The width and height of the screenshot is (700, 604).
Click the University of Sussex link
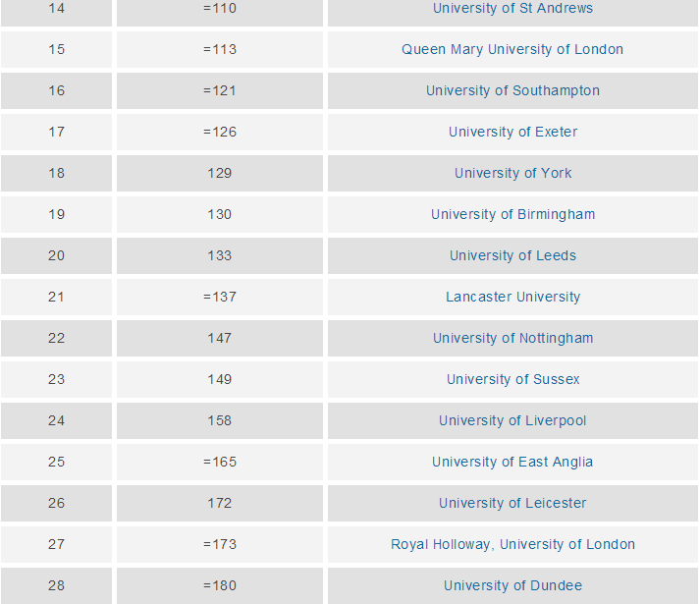pyautogui.click(x=512, y=380)
